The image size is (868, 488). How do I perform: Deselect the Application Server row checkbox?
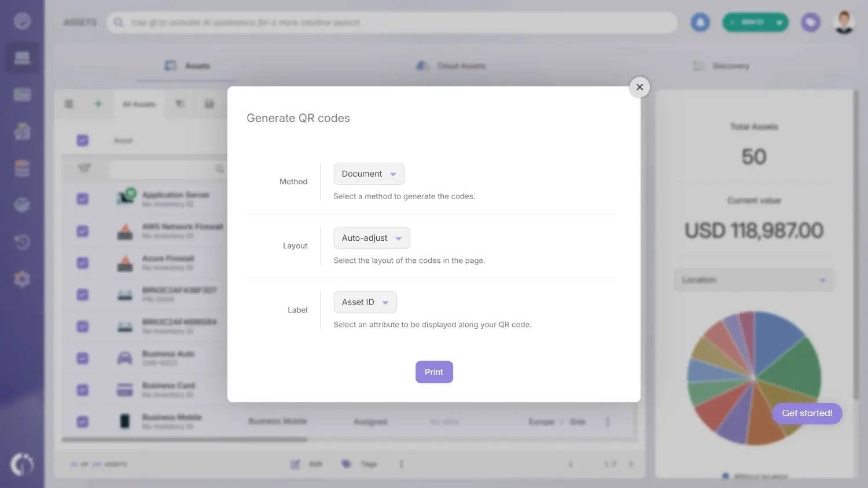82,197
